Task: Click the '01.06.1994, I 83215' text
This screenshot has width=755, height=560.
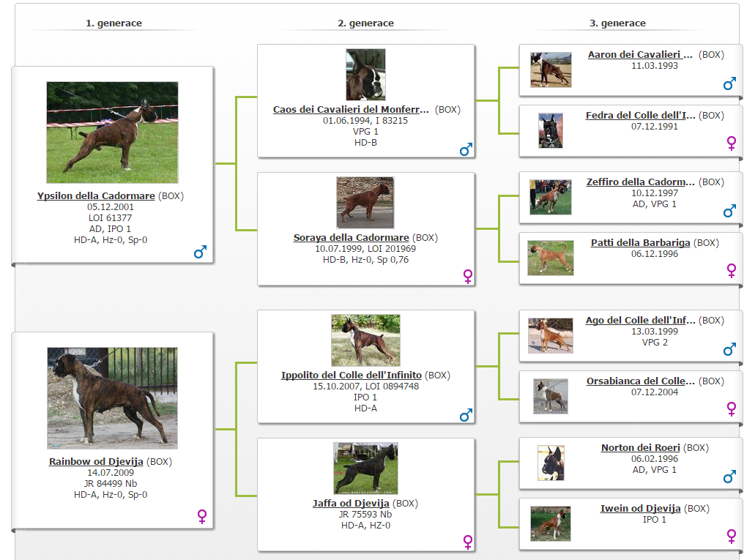Action: click(365, 121)
